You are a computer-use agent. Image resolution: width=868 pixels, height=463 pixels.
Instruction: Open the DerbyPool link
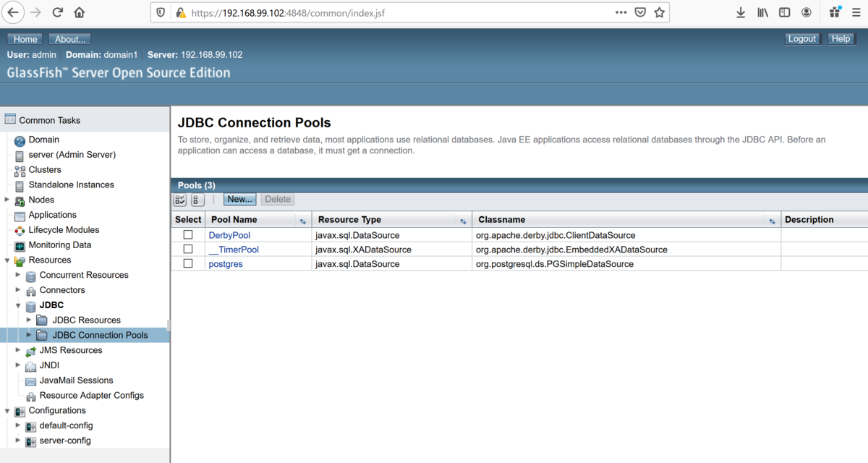(229, 235)
